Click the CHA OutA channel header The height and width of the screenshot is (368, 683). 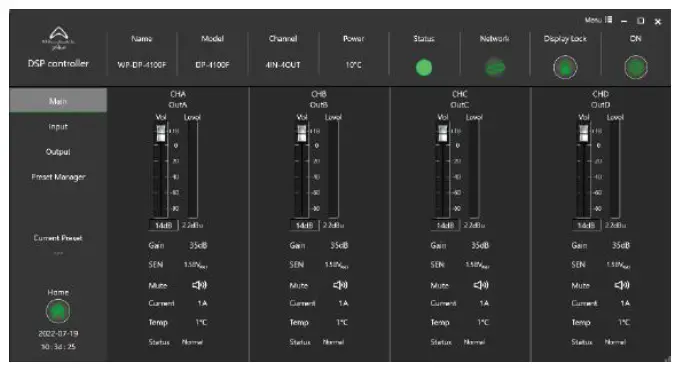[x=178, y=99]
